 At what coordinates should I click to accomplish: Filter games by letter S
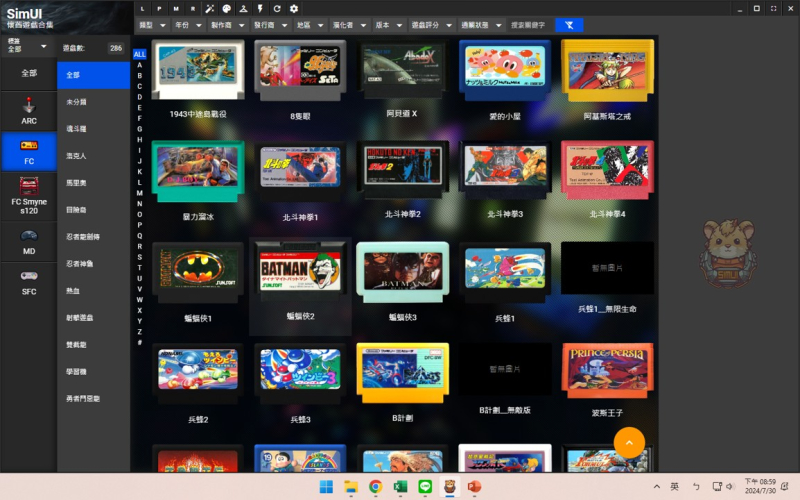139,257
